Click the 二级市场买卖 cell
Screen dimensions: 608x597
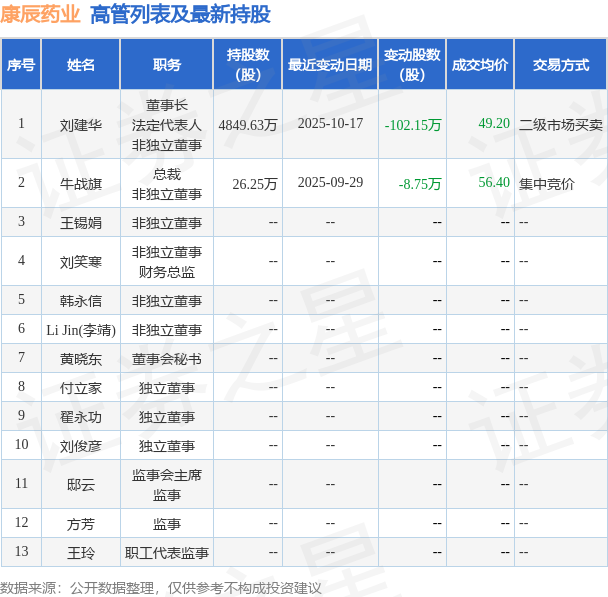tap(561, 125)
